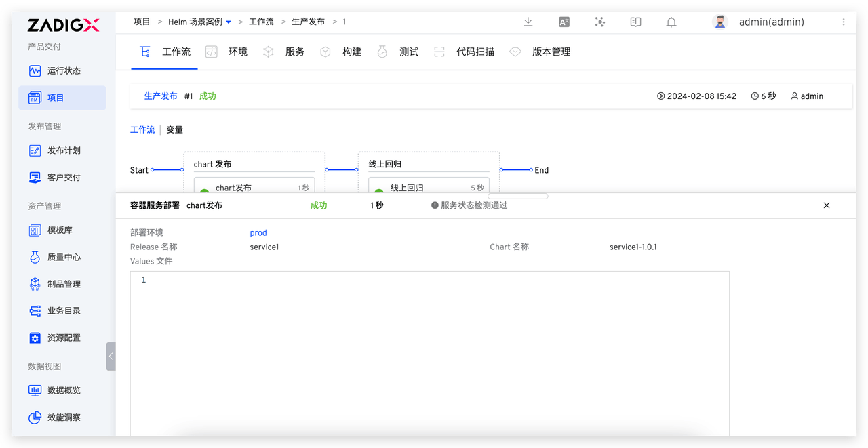The width and height of the screenshot is (868, 448).
Task: Collapse the left sidebar with chevron handle
Action: pyautogui.click(x=111, y=357)
